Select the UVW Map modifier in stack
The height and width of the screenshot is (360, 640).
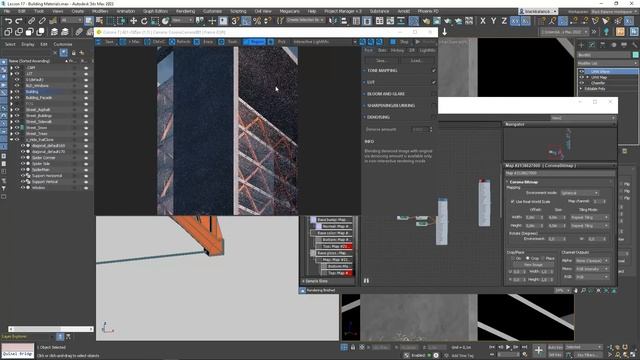(x=599, y=77)
